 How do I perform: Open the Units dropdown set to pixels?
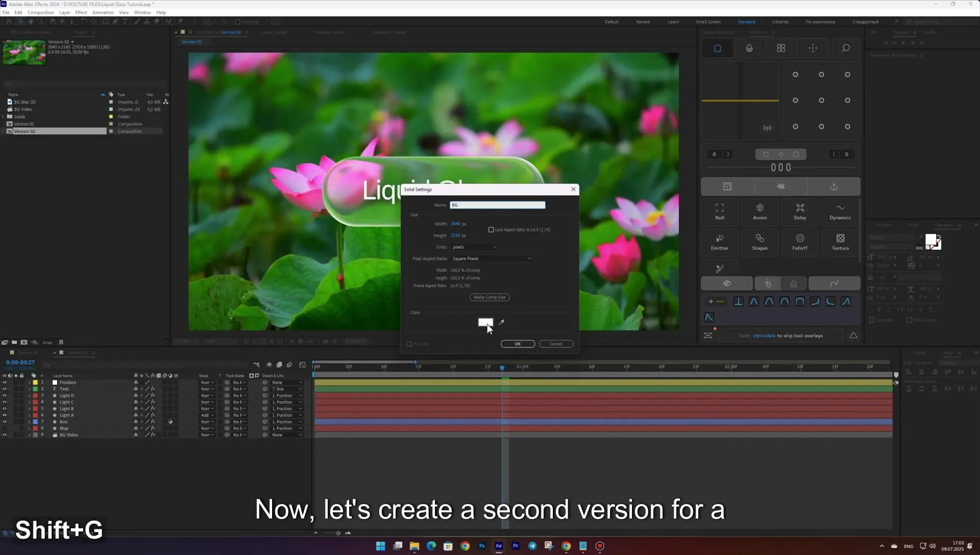click(474, 247)
